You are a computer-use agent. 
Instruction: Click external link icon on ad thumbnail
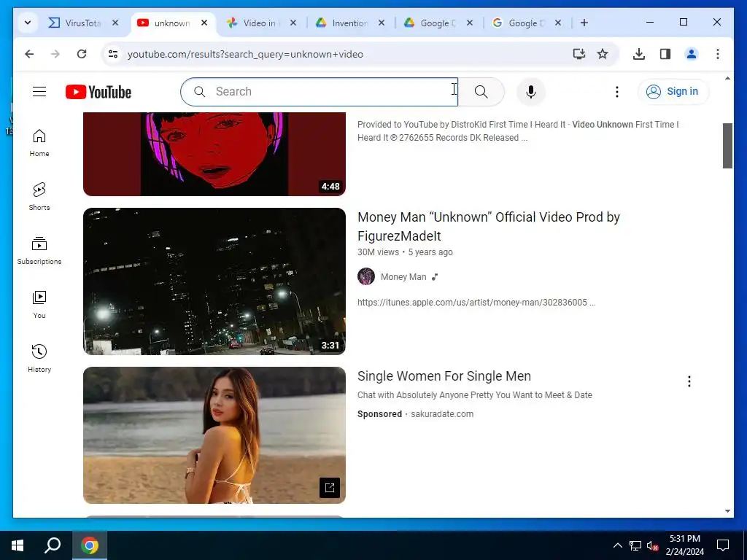pyautogui.click(x=329, y=488)
